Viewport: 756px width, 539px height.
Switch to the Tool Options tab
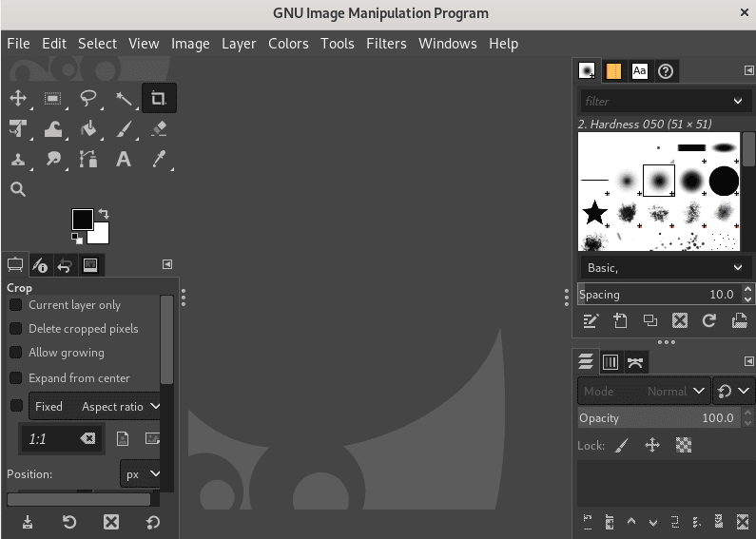point(15,264)
